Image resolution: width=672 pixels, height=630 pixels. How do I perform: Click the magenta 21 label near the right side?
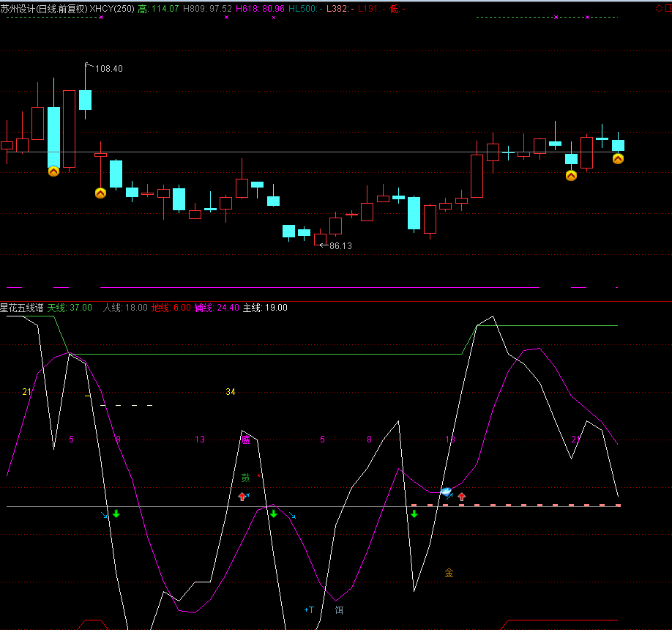coord(576,439)
